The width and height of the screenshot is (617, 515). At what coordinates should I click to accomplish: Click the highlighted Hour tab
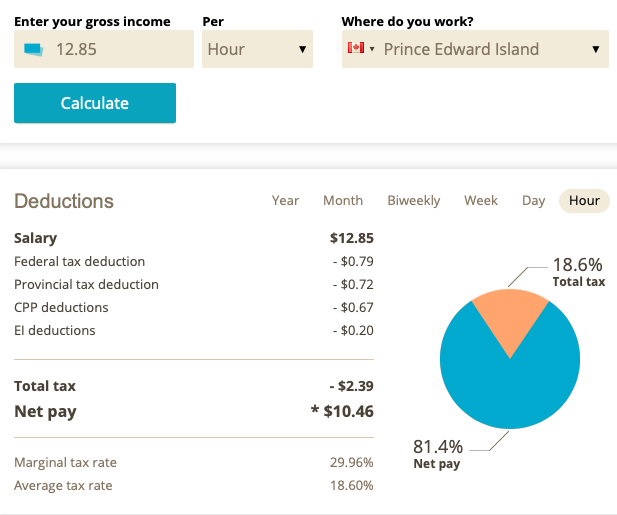pyautogui.click(x=584, y=200)
